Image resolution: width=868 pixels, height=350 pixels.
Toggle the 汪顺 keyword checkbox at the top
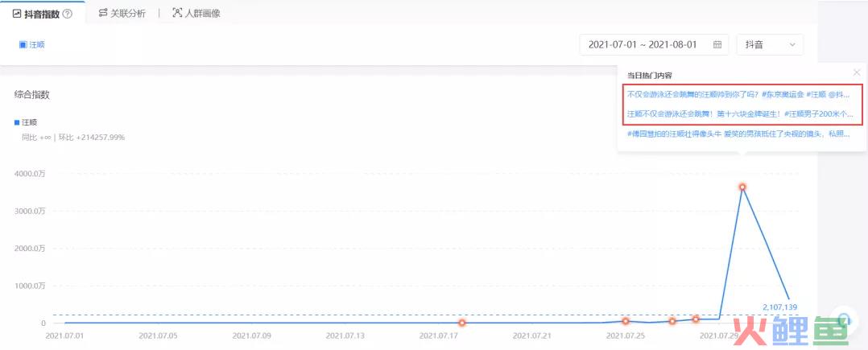click(x=23, y=45)
